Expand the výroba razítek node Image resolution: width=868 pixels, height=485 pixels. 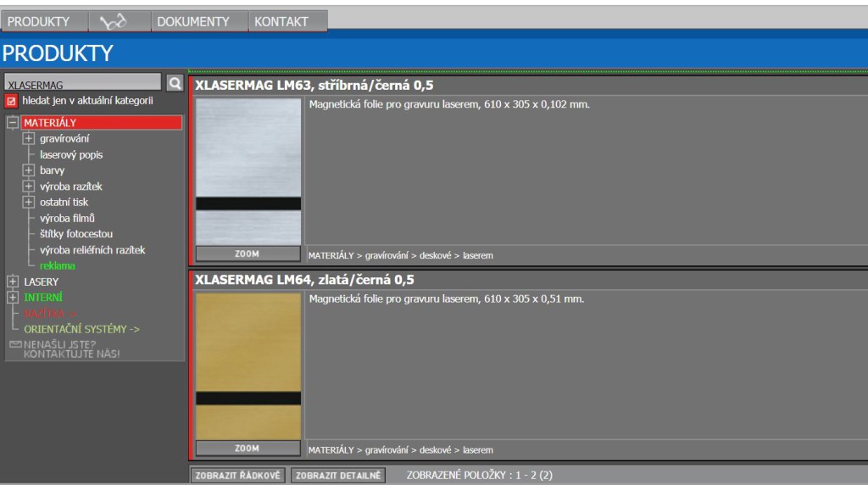tap(29, 187)
